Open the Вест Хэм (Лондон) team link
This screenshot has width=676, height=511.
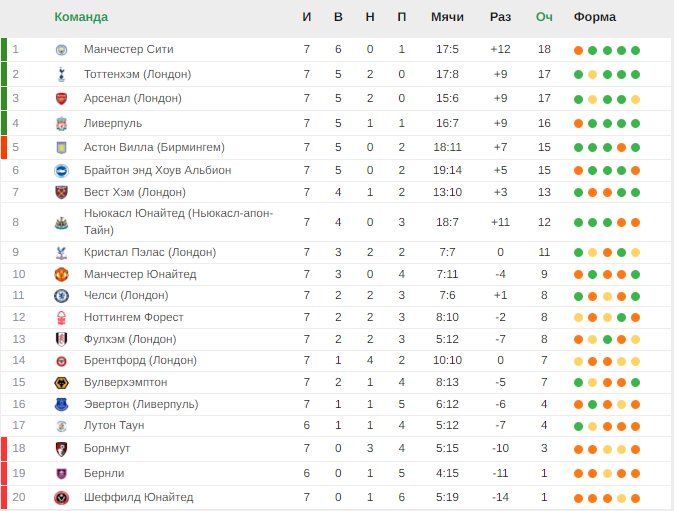click(x=135, y=192)
